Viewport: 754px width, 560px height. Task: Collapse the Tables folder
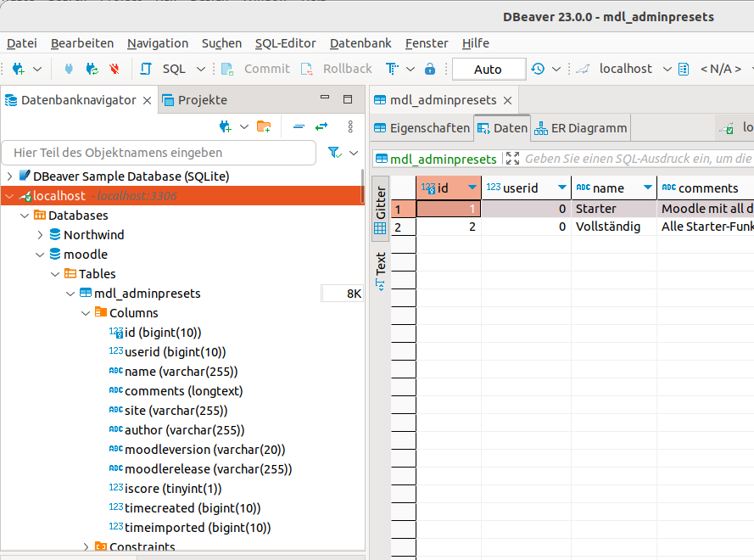pos(56,274)
